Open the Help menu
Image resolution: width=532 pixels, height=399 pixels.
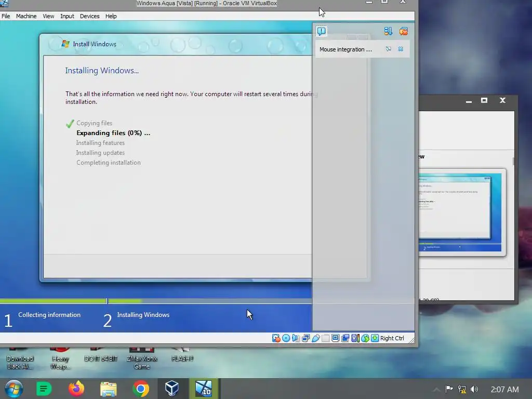(111, 16)
